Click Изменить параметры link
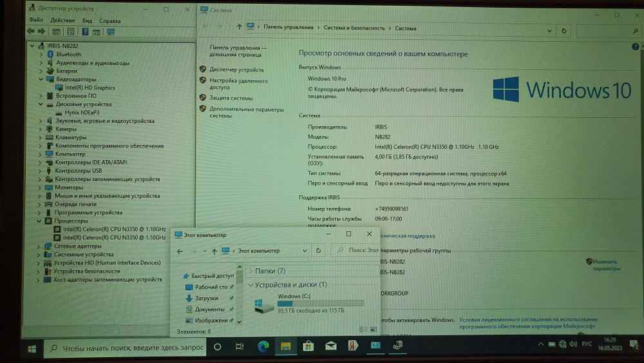This screenshot has width=644, height=363. pos(606,265)
